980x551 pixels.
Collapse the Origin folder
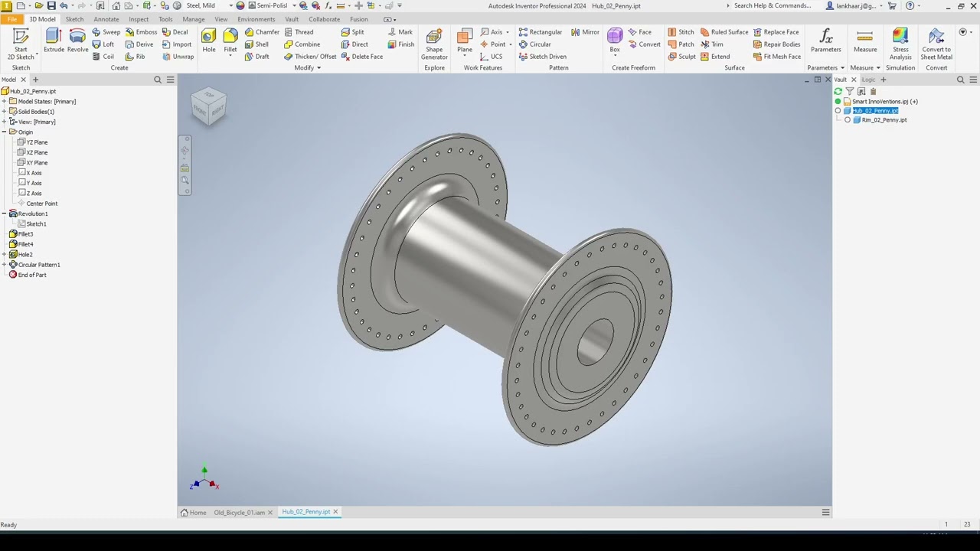[x=4, y=132]
